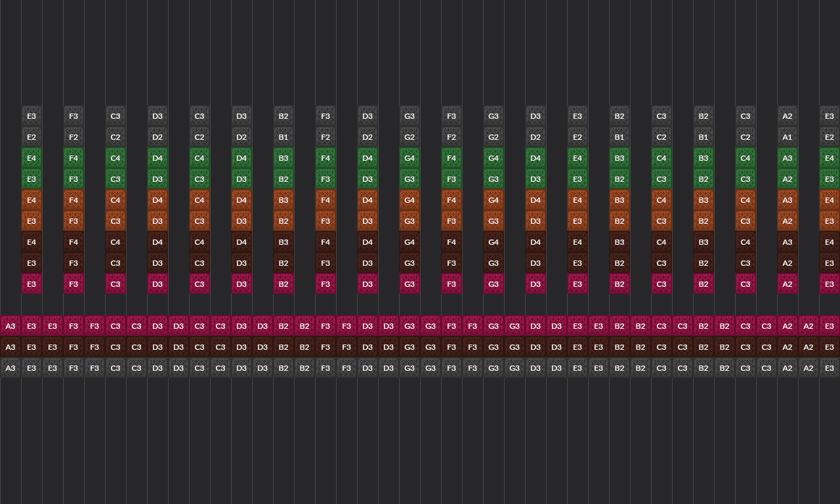Click the rightmost orange G4 note
Viewport: 840px width, 504px height.
coord(493,200)
